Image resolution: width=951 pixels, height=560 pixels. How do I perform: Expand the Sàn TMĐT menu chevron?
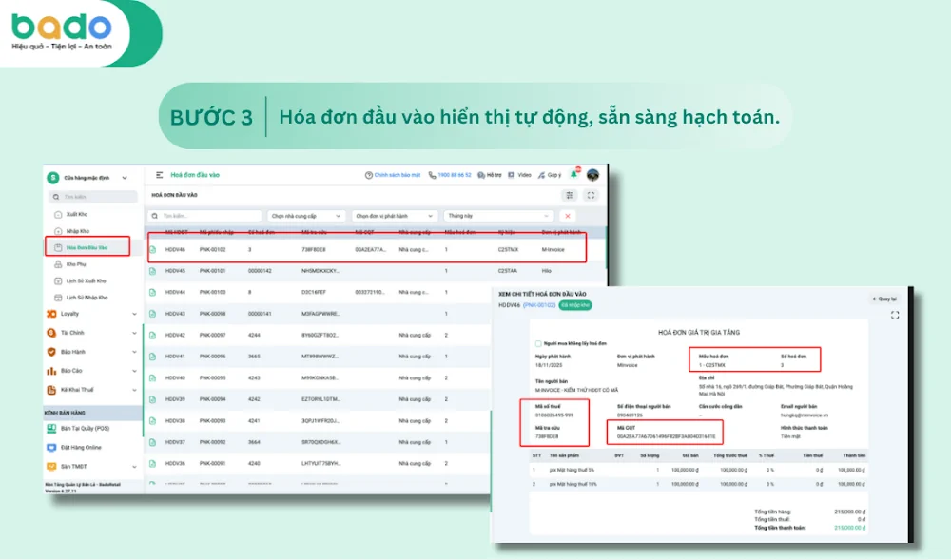click(134, 467)
